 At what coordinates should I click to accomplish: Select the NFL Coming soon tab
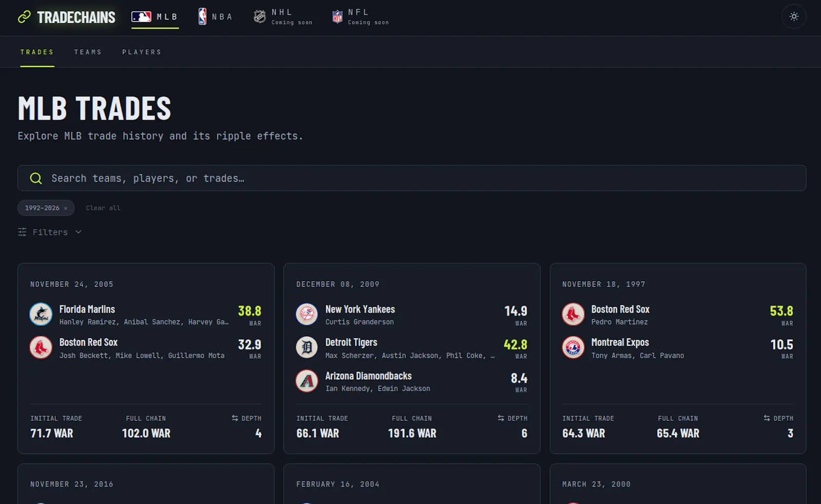coord(360,17)
